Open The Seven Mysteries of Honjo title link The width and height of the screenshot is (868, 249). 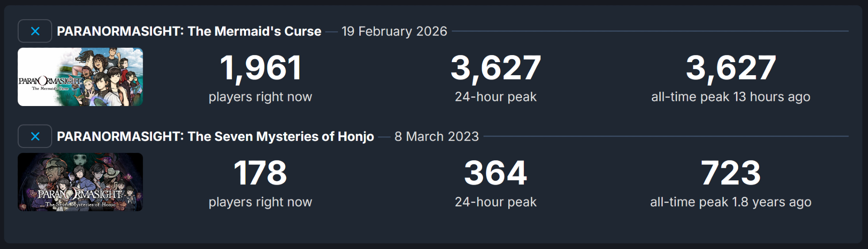coord(215,136)
